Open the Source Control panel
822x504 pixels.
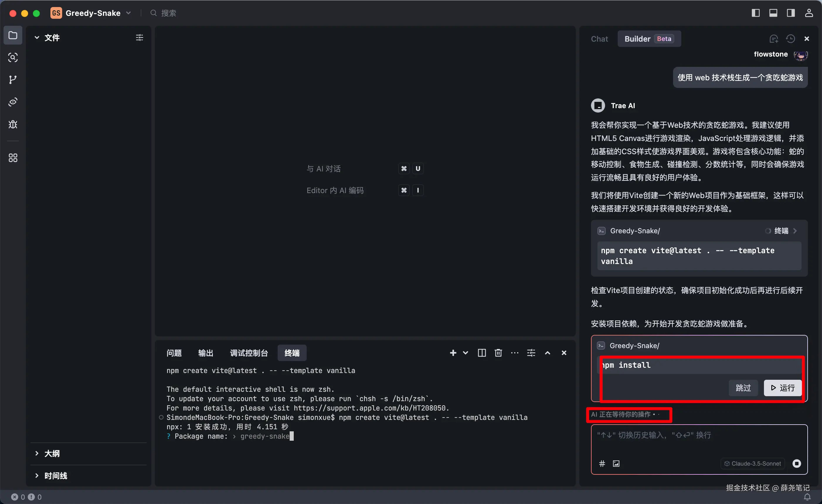pyautogui.click(x=13, y=79)
